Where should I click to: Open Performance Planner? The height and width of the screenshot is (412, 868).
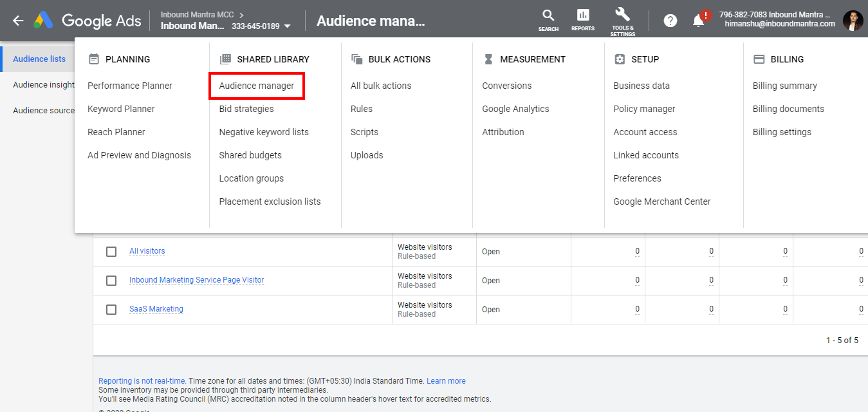click(x=130, y=86)
